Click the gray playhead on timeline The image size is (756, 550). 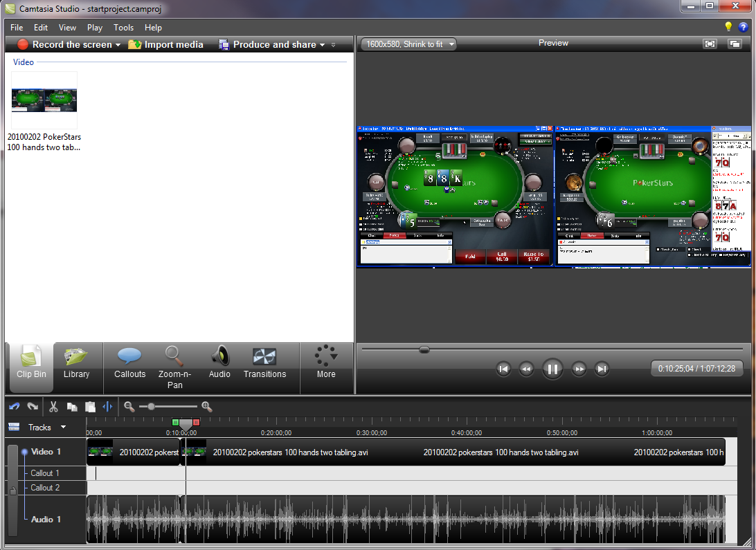tap(186, 425)
